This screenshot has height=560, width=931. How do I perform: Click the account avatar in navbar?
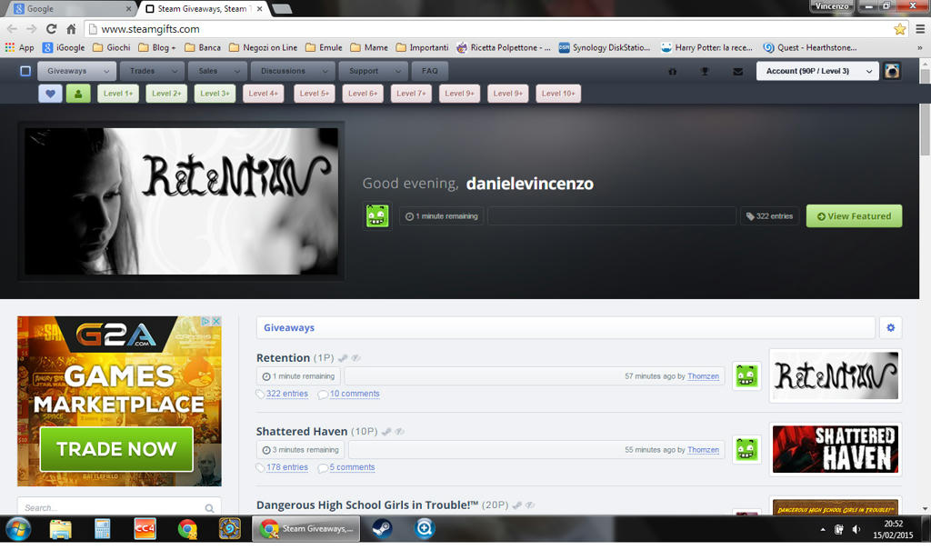(x=892, y=71)
